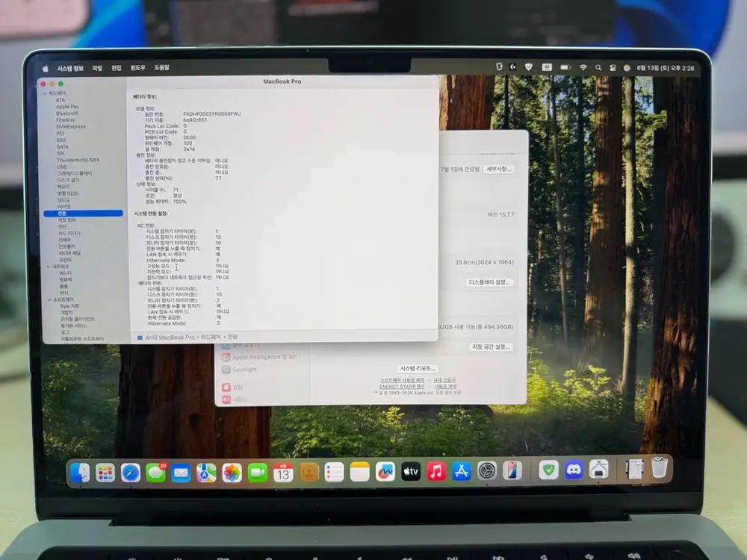Select Raw 지원 under 소프트웨어
Screen dimensions: 747x560
[69, 306]
